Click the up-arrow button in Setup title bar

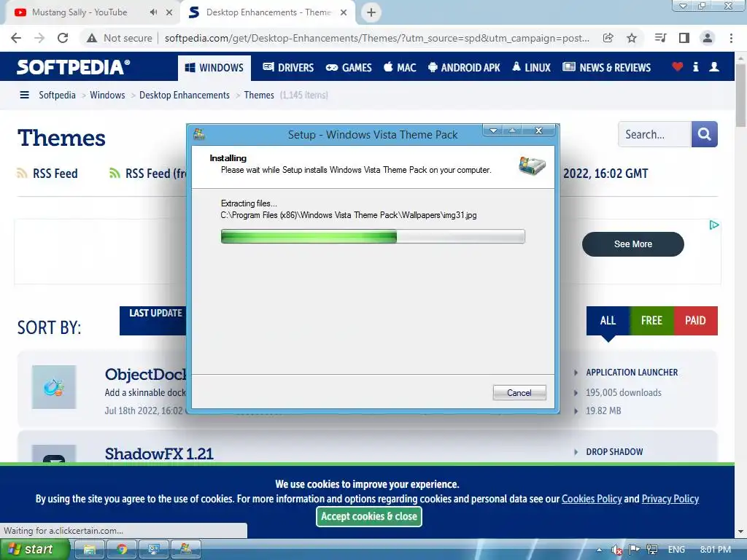[x=512, y=131]
